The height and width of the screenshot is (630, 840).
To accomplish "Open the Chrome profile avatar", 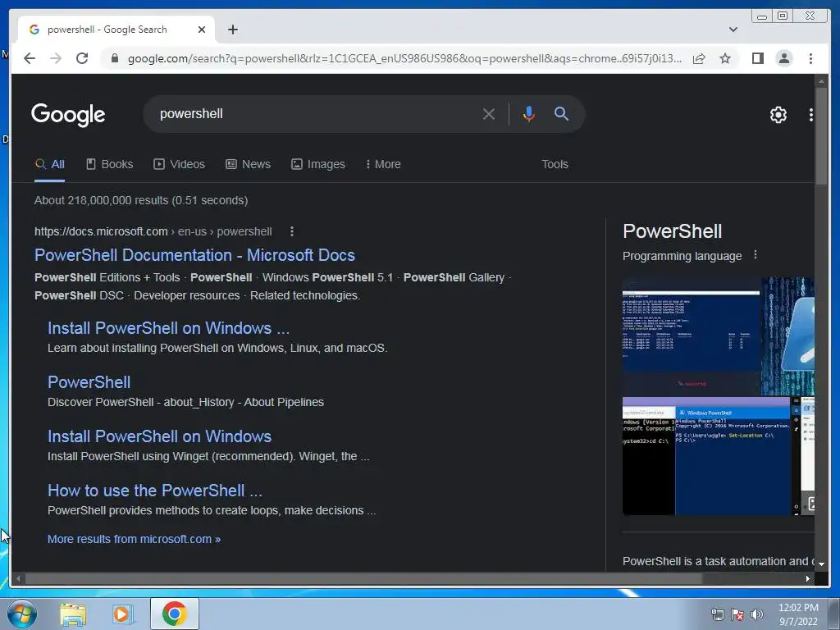I will 783,58.
